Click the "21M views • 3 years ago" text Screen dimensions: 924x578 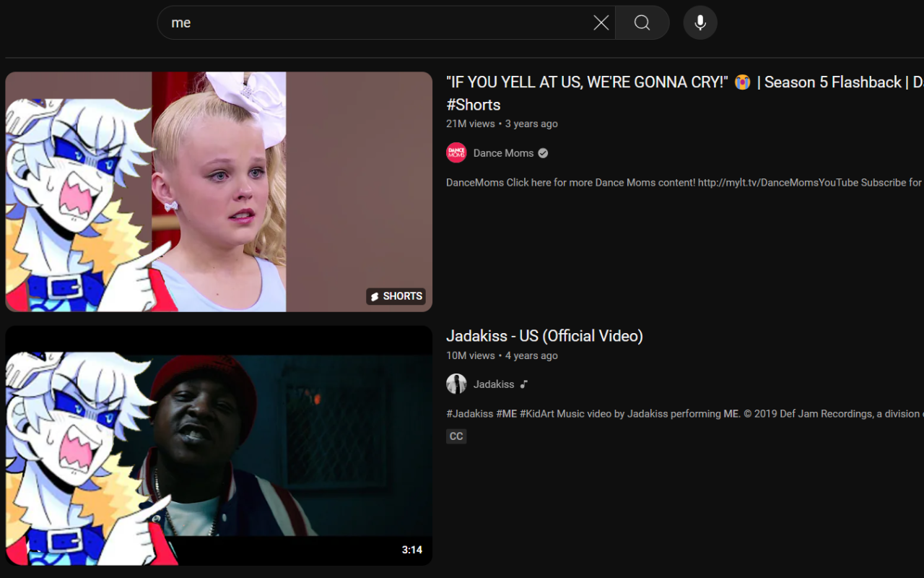[x=502, y=124]
